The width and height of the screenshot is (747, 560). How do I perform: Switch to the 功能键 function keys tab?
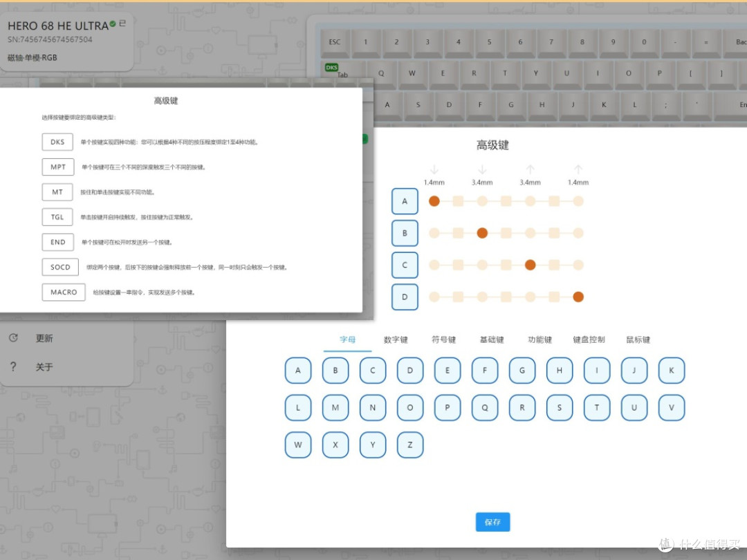coord(539,339)
